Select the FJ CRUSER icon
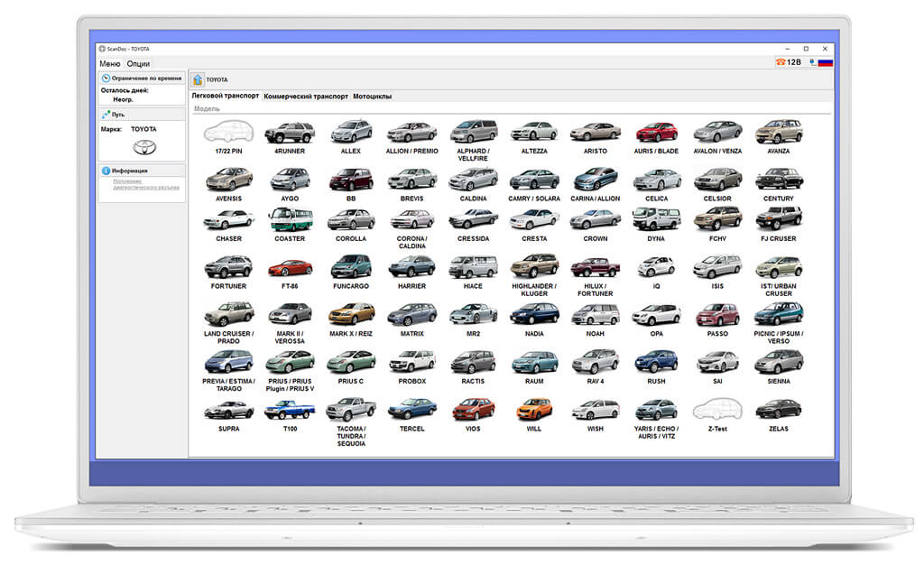Viewport: 924px width, 565px height. [x=779, y=219]
